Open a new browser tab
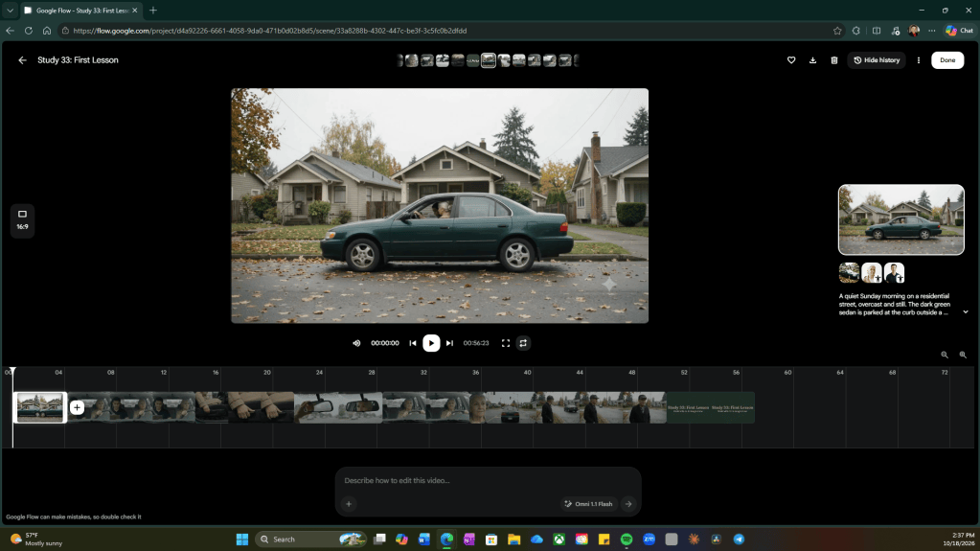Screen dimensions: 980x551 pos(153,11)
